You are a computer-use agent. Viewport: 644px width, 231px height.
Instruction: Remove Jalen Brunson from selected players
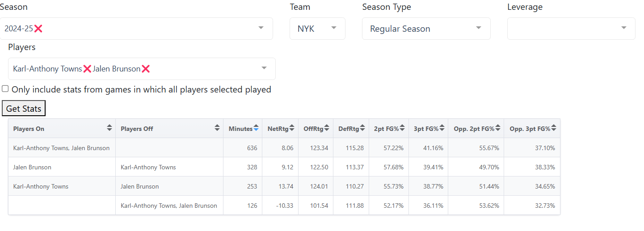pos(146,69)
